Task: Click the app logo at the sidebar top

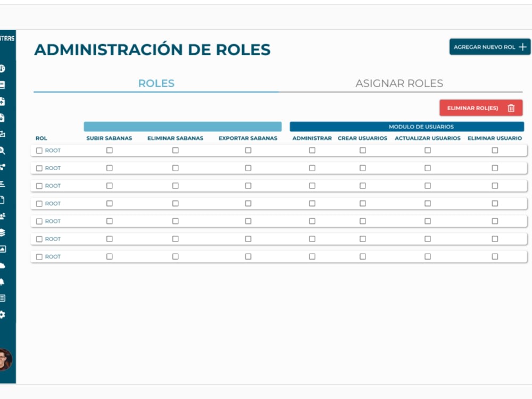Action: coord(7,38)
